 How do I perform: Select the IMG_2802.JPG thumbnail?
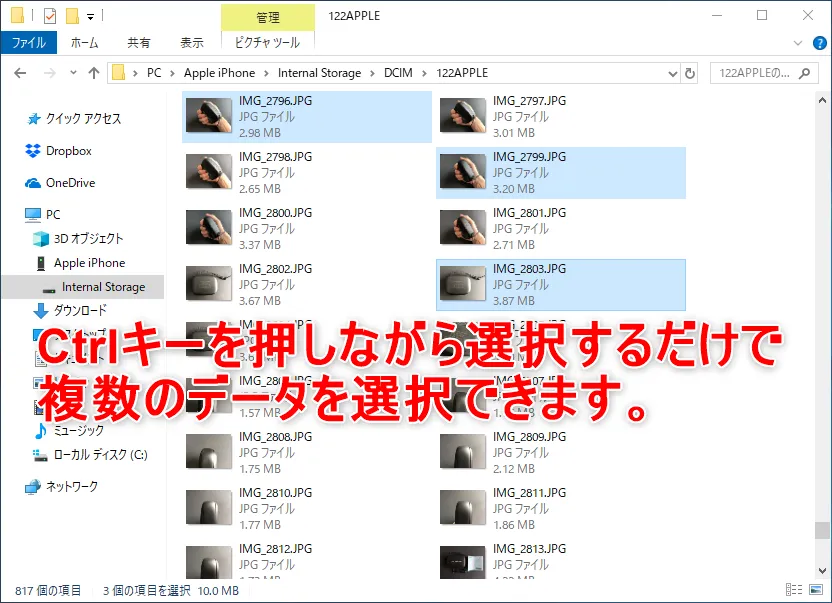tap(209, 283)
